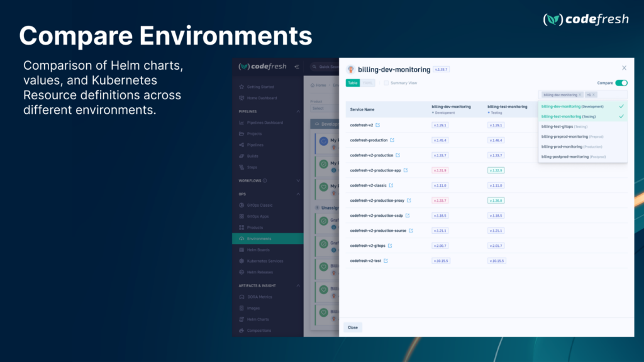Click the Builds icon in sidebar

(241, 156)
